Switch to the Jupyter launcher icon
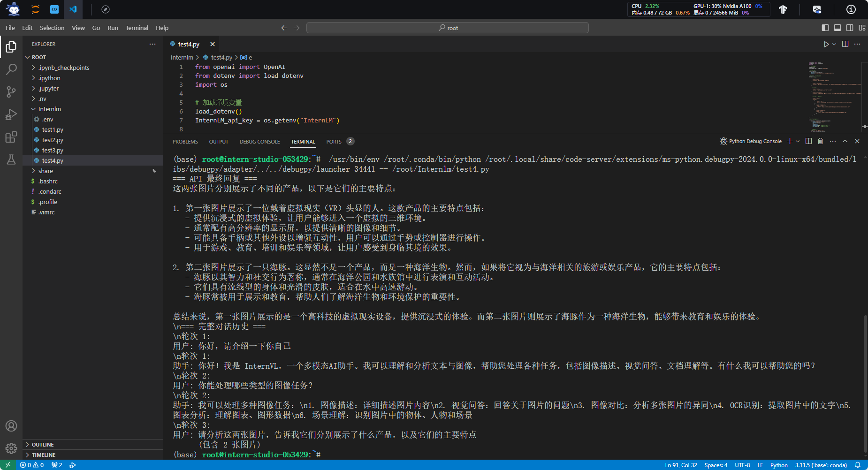The image size is (868, 470). (35, 9)
